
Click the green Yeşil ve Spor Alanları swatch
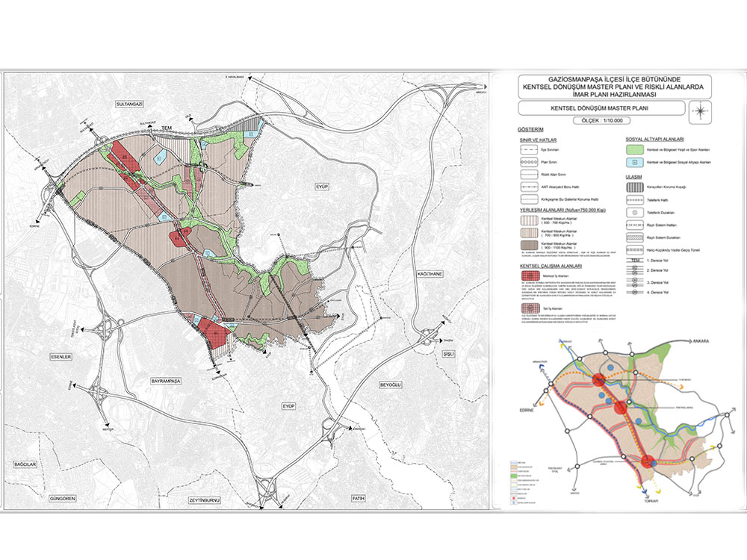click(x=634, y=149)
